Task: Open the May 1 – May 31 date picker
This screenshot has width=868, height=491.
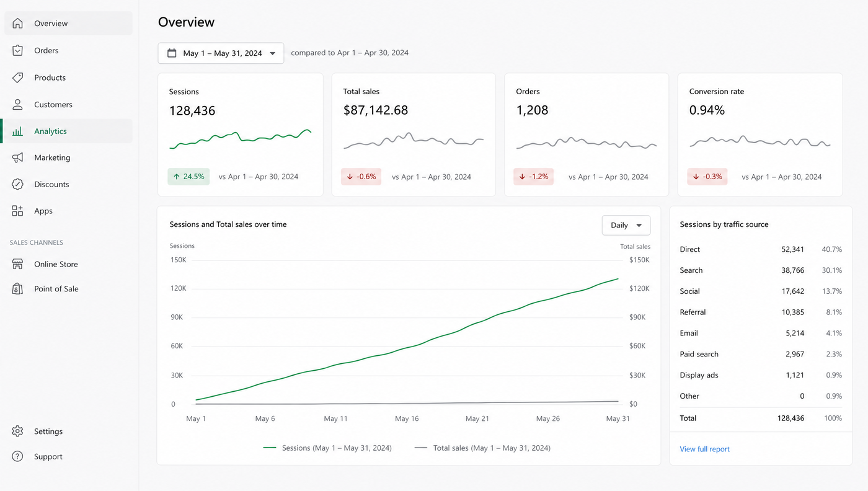Action: [221, 53]
